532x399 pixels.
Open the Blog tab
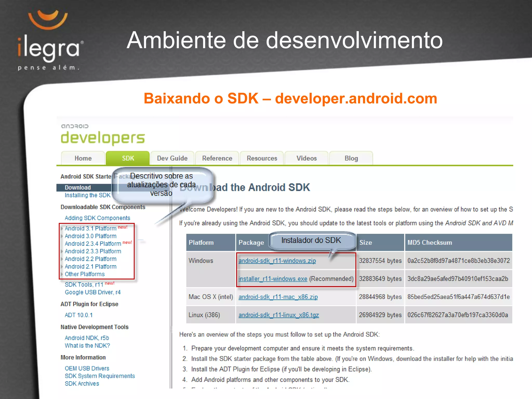pyautogui.click(x=351, y=158)
